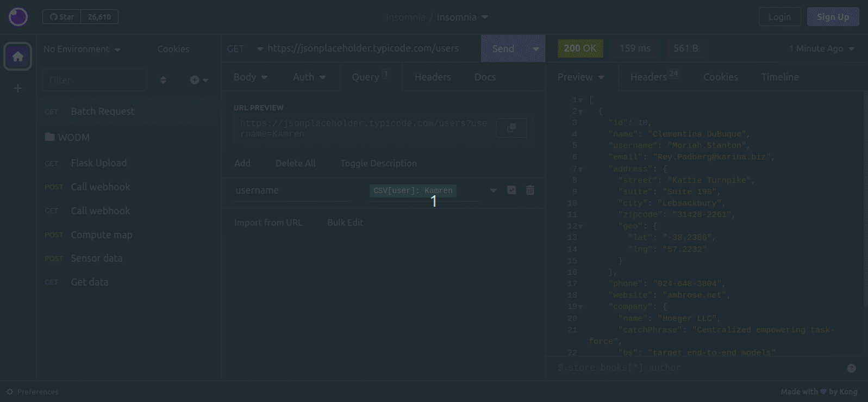This screenshot has width=868, height=402.
Task: Open the 1 Minute Ago history dropdown
Action: click(821, 49)
